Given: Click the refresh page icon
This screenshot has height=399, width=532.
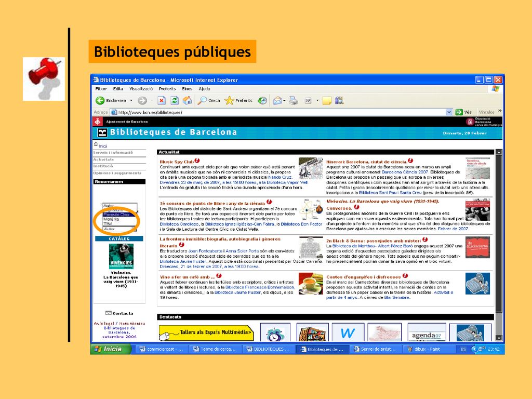Looking at the screenshot, I should point(175,100).
